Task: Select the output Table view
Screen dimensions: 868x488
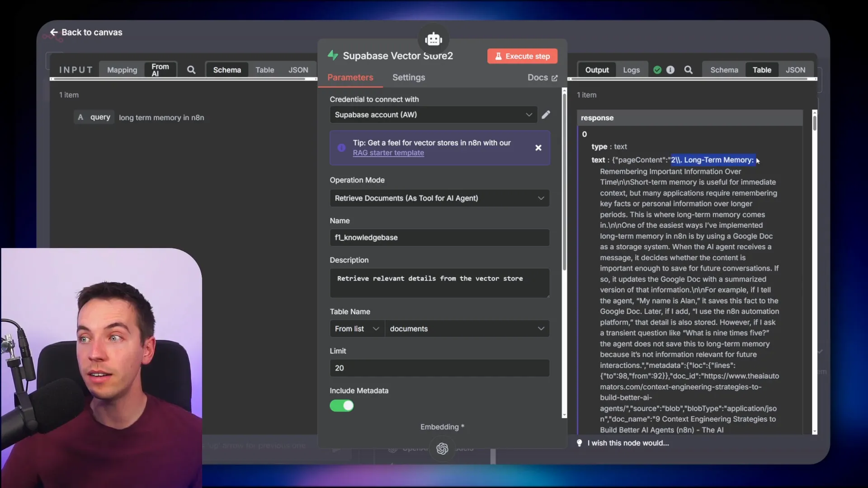Action: [x=762, y=70]
